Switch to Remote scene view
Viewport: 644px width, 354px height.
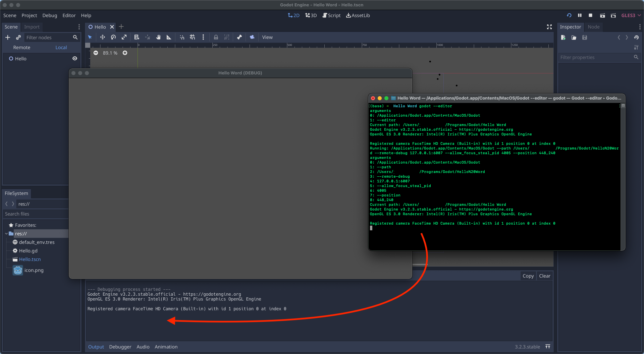coord(21,47)
